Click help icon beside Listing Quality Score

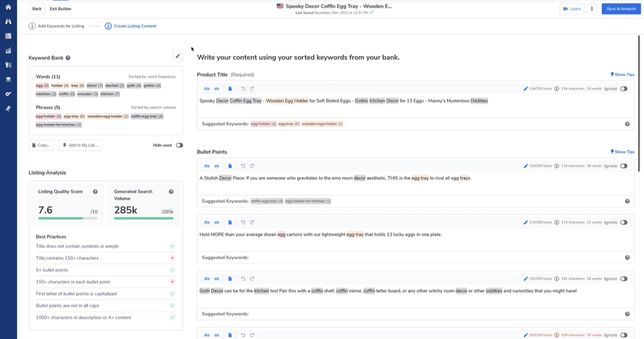tap(95, 192)
